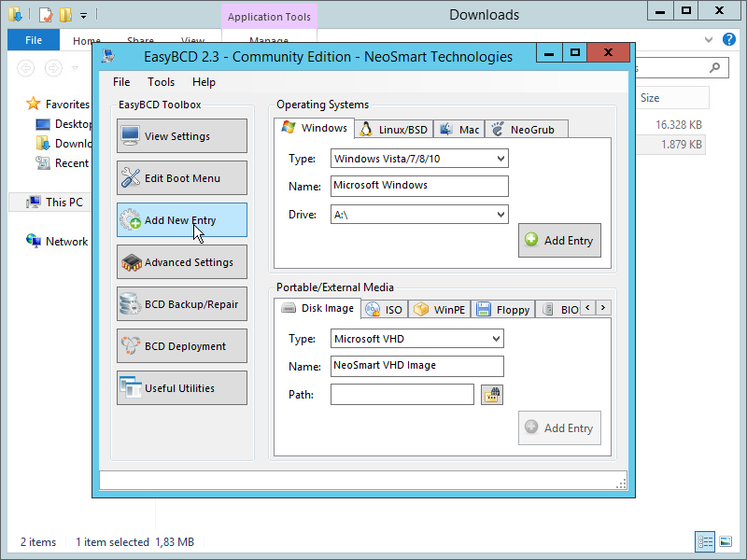Image resolution: width=747 pixels, height=560 pixels.
Task: Switch to the WinPE tab
Action: 440,310
